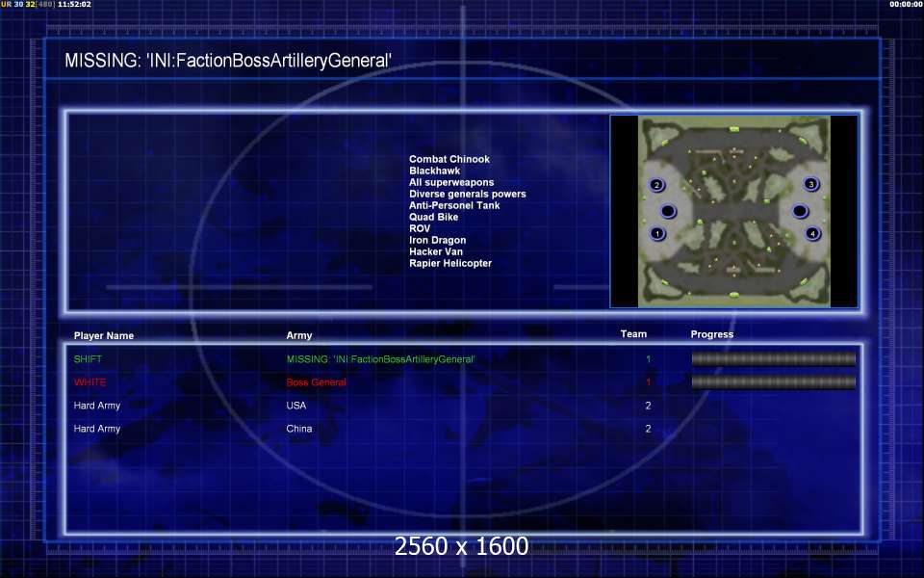Click the Combat Chinook list entry
The width and height of the screenshot is (924, 578).
point(449,159)
